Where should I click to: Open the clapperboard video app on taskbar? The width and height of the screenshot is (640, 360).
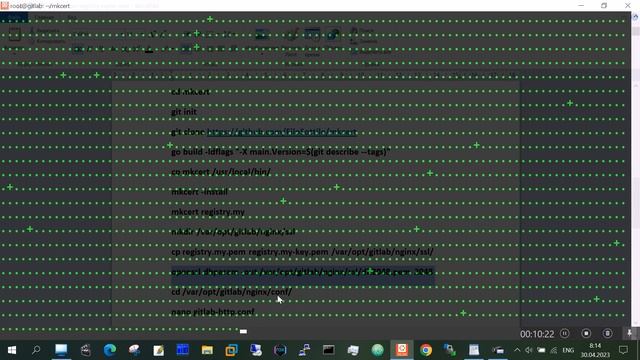point(85,350)
